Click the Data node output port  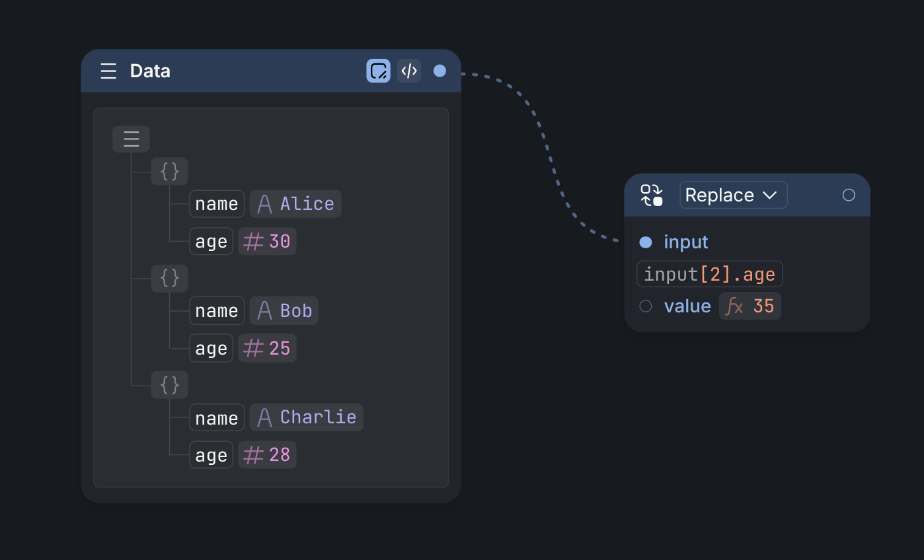tap(440, 71)
